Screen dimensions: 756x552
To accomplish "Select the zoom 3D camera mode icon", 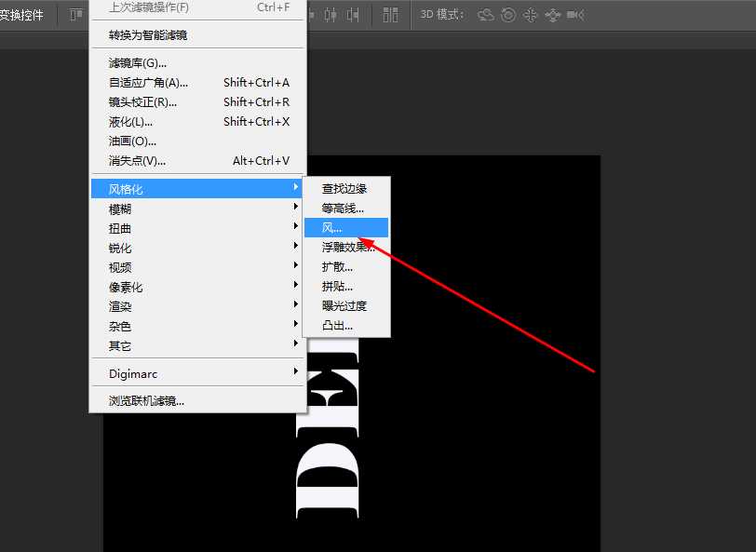I will (574, 14).
